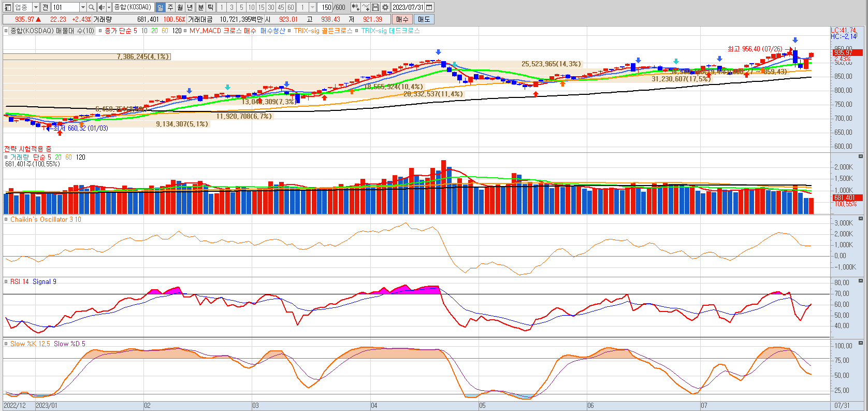Switch to the 월 monthly chart period
The height and width of the screenshot is (411, 868).
(x=180, y=7)
